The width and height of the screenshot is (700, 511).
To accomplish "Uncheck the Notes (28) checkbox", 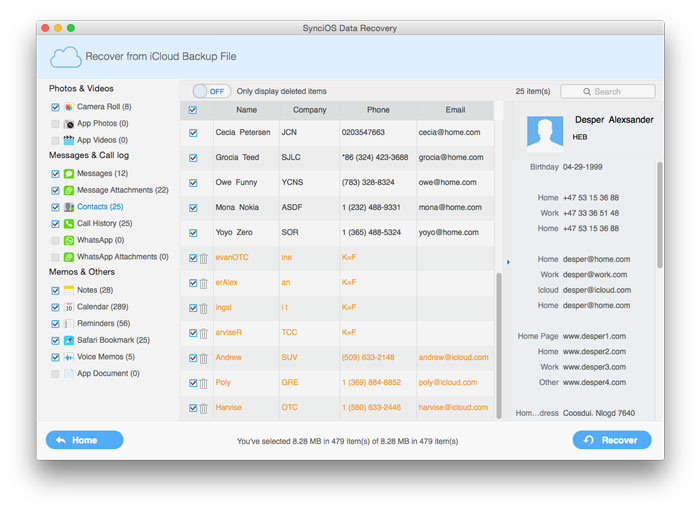I will (55, 291).
